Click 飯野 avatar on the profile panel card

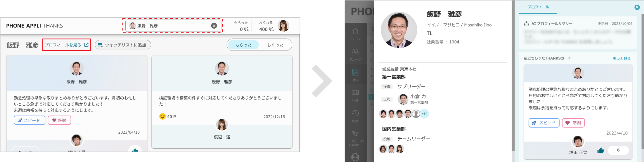click(578, 73)
